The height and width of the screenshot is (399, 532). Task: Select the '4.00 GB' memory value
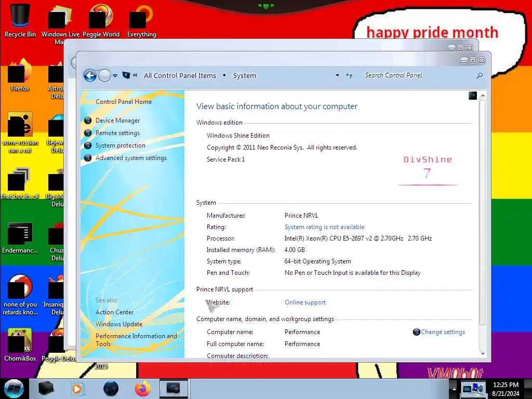(x=295, y=250)
